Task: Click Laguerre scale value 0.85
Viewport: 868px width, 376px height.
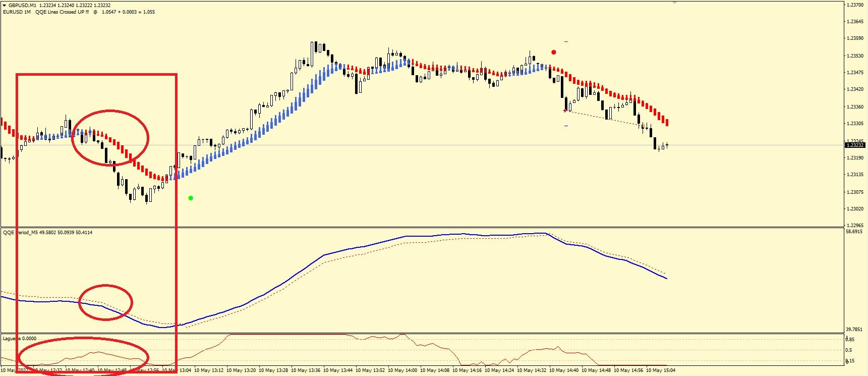Action: pyautogui.click(x=850, y=340)
